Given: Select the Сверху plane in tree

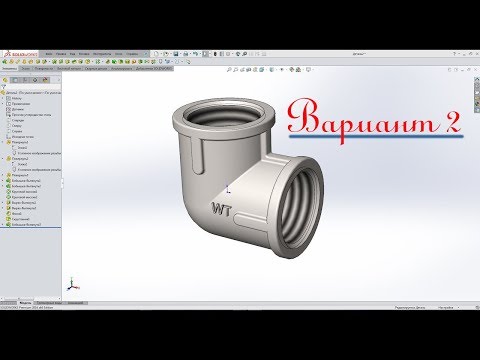Looking at the screenshot, I should pyautogui.click(x=17, y=126).
